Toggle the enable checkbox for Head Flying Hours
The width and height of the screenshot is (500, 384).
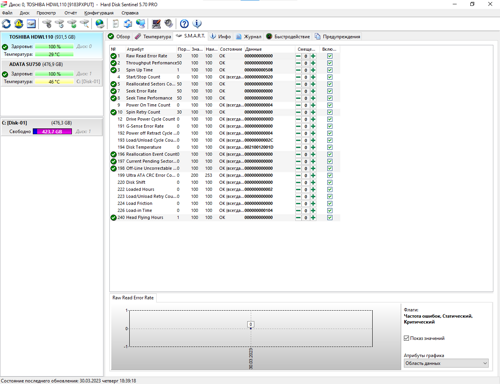pyautogui.click(x=330, y=218)
